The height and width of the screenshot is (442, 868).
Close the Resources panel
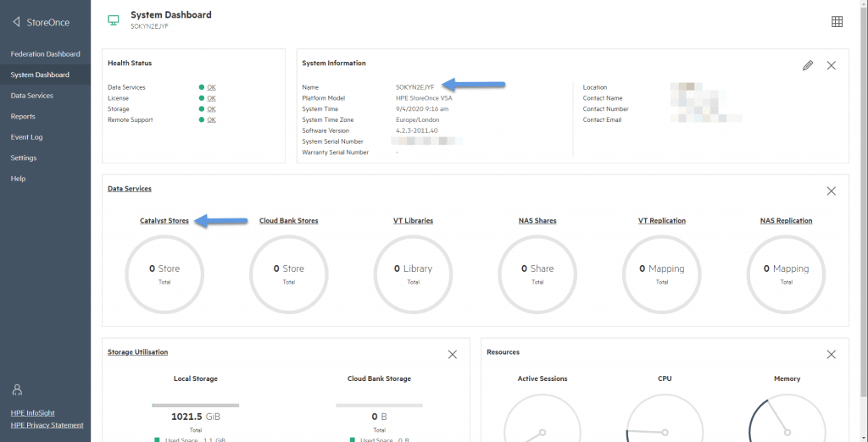(831, 355)
